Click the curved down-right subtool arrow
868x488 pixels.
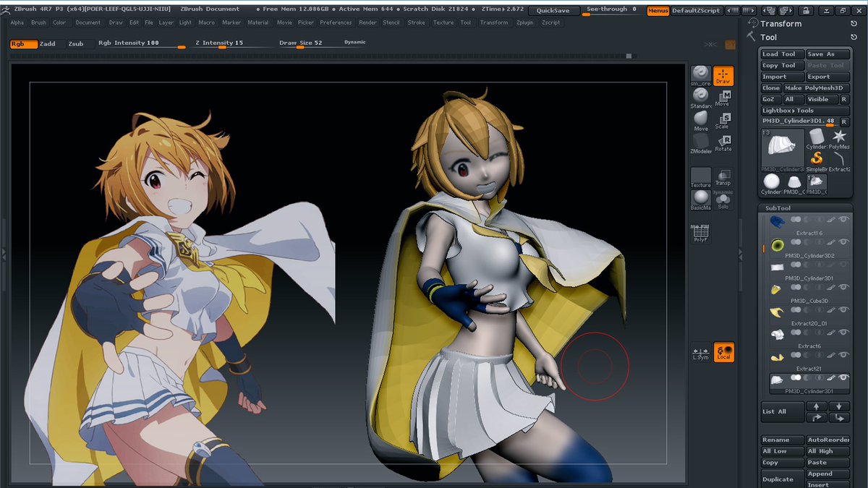click(840, 417)
